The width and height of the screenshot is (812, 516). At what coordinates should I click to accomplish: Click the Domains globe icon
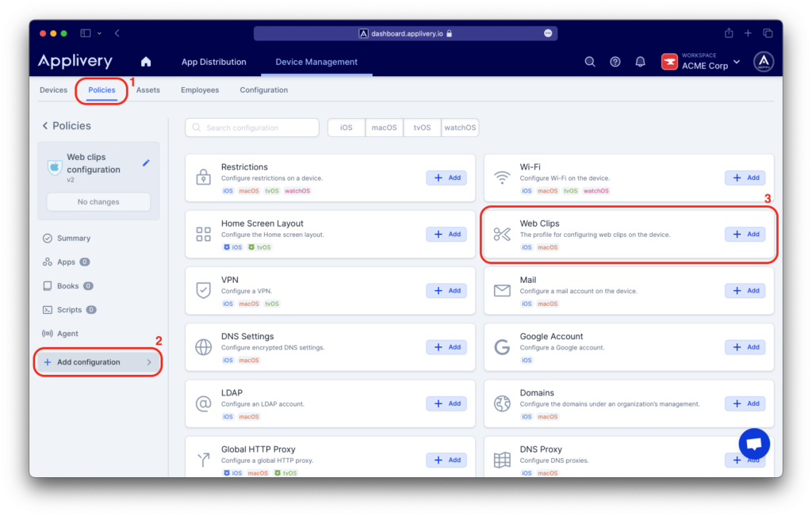tap(502, 403)
